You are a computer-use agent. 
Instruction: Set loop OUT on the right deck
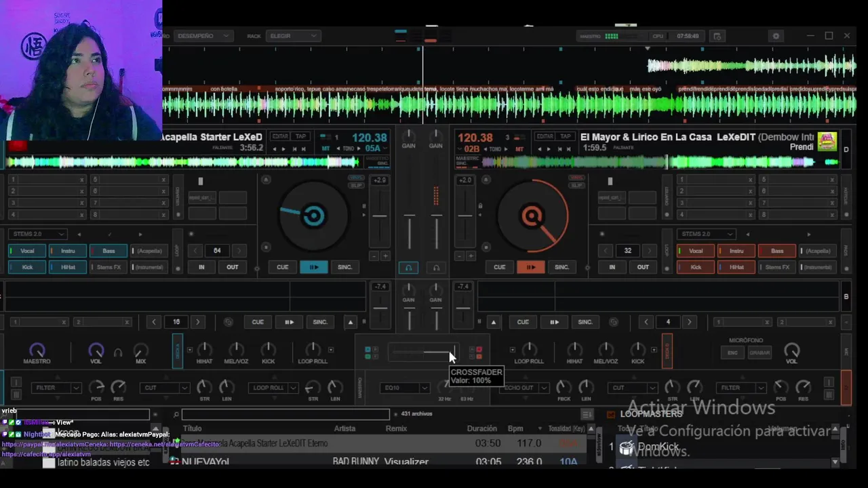643,267
